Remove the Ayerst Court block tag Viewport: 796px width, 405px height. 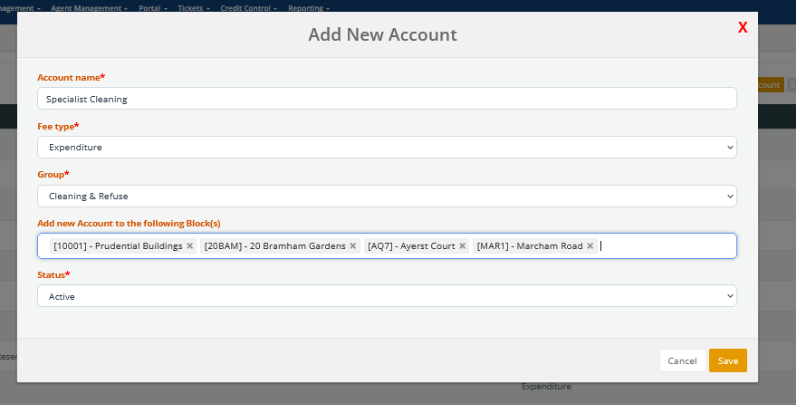pos(462,246)
